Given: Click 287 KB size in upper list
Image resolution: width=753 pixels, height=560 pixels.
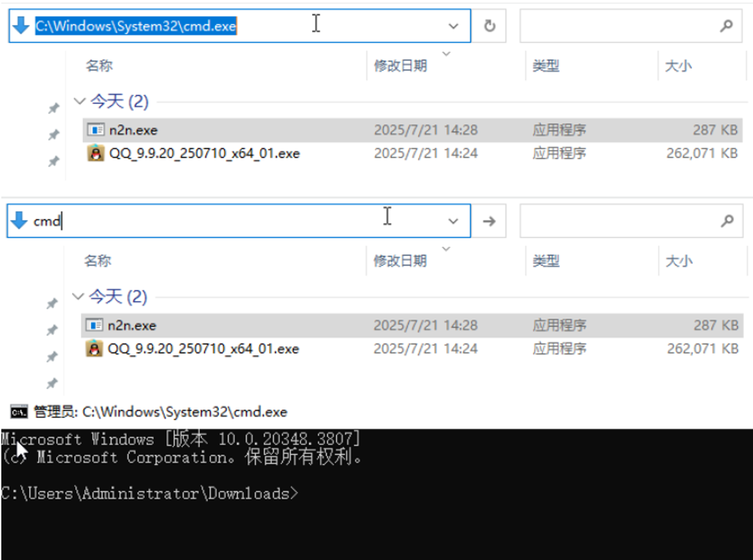Looking at the screenshot, I should tap(715, 130).
